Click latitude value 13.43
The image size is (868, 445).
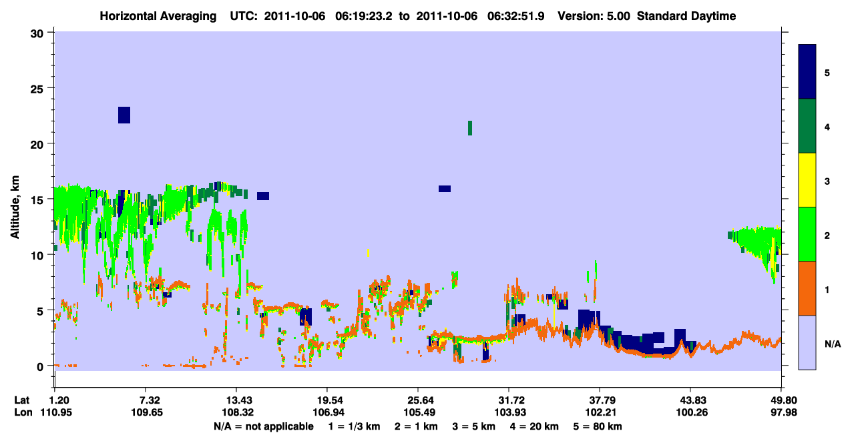pos(236,400)
